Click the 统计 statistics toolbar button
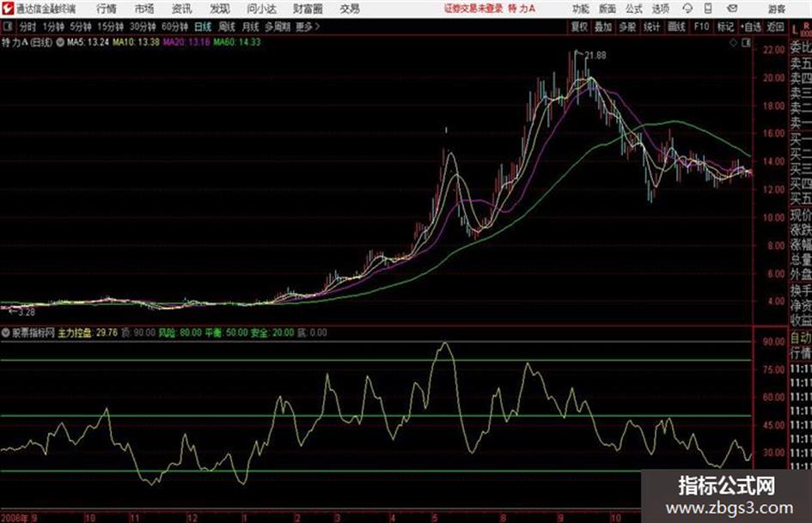812x523 pixels. pyautogui.click(x=652, y=27)
